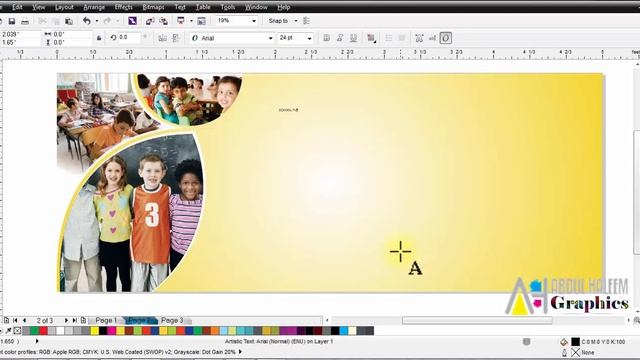The height and width of the screenshot is (360, 640).
Task: Click the fill bucket icon in status bar
Action: pos(564,342)
